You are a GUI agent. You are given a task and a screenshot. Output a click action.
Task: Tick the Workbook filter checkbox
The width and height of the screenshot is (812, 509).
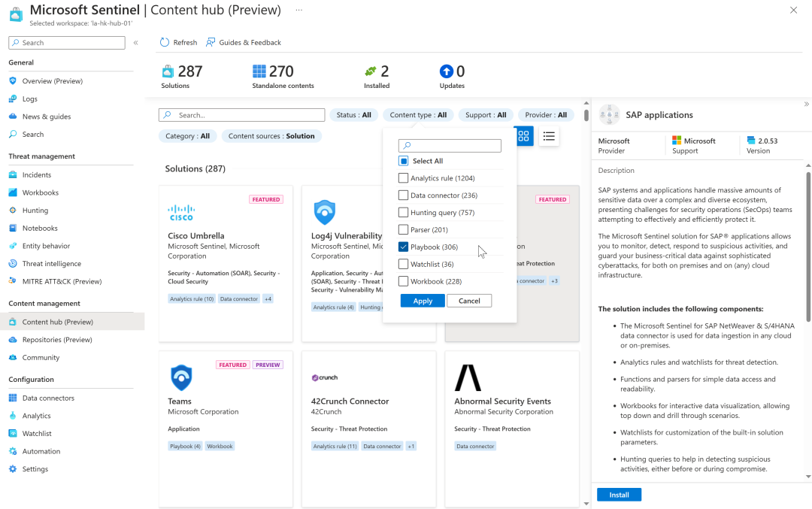click(x=404, y=281)
